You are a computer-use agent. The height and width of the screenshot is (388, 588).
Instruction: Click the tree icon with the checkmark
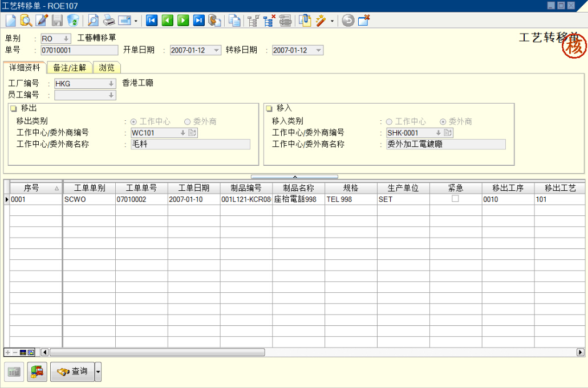pos(253,20)
